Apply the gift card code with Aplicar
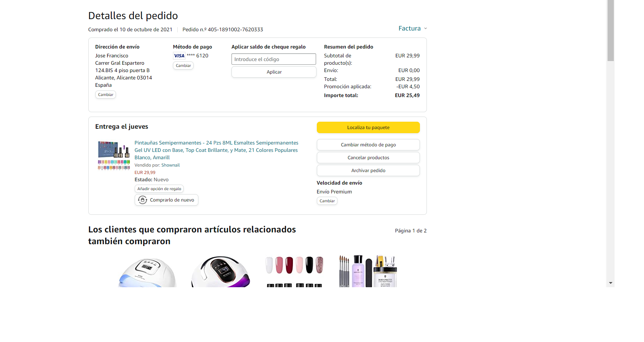644x342 pixels. tap(274, 72)
